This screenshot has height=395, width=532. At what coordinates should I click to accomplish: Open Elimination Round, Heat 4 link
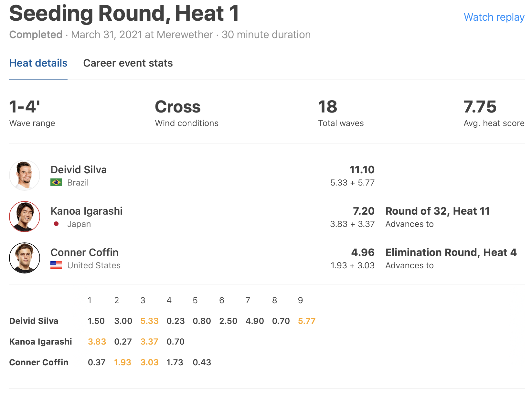pos(451,252)
